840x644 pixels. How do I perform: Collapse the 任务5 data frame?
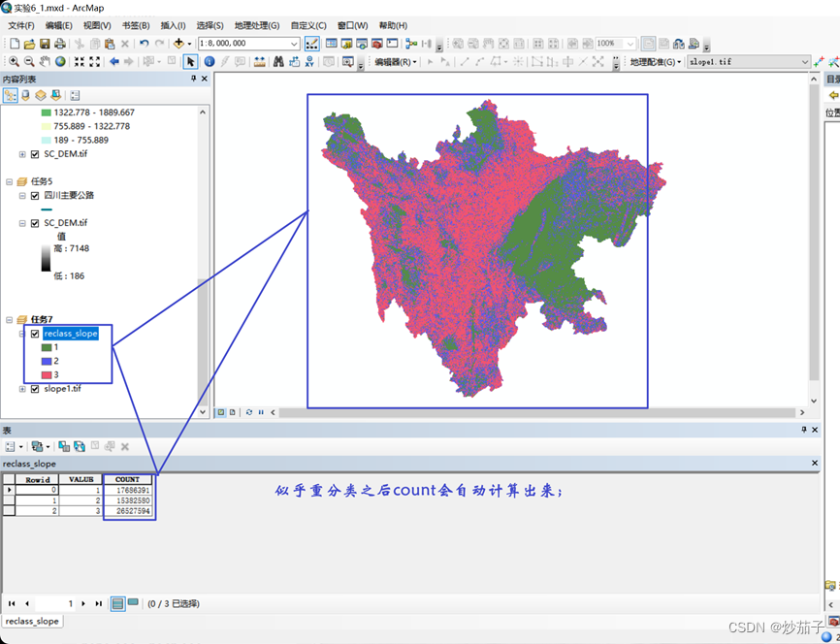click(9, 181)
